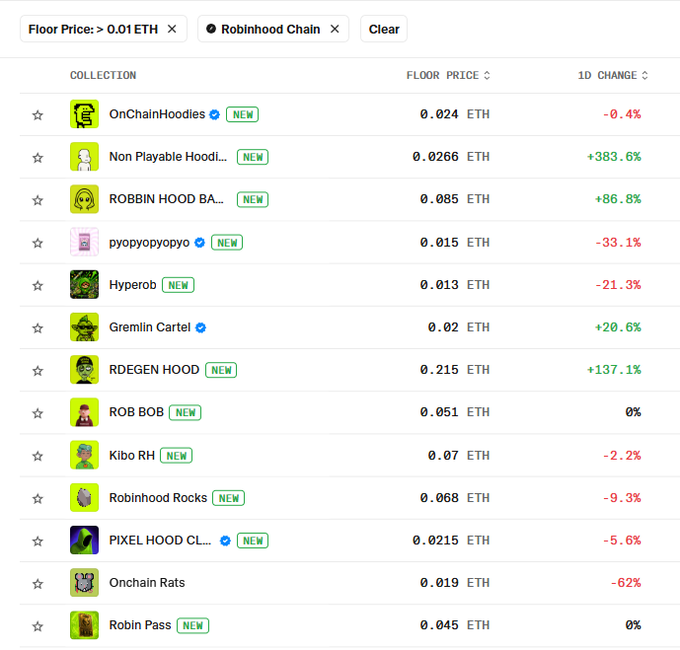This screenshot has height=650, width=680.
Task: Open RDEGEN HOOD collection name
Action: point(154,369)
